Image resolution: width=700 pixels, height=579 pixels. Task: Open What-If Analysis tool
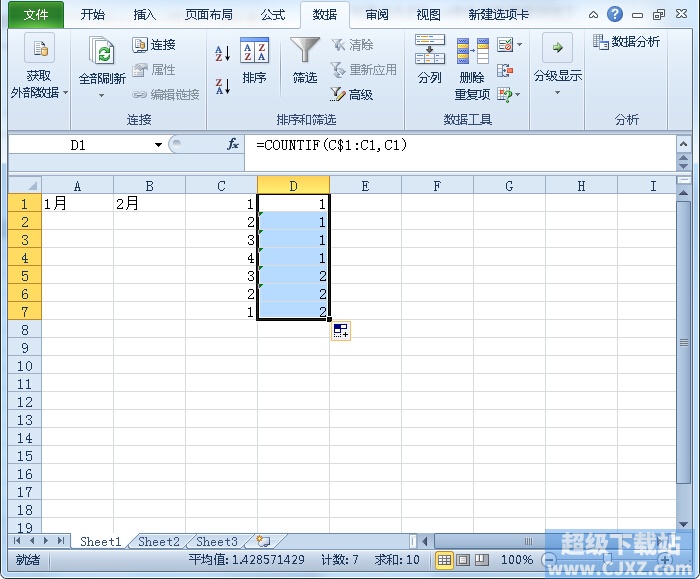505,95
